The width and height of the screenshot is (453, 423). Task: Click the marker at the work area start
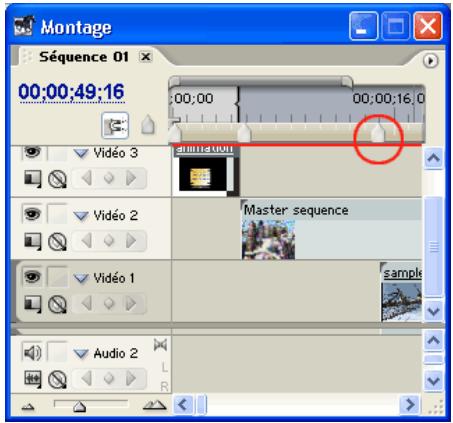(174, 133)
